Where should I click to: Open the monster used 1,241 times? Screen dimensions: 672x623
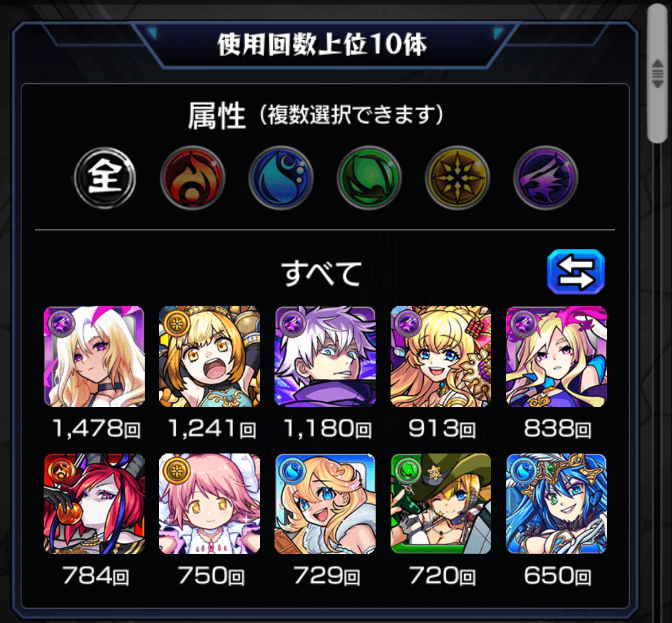pyautogui.click(x=210, y=356)
